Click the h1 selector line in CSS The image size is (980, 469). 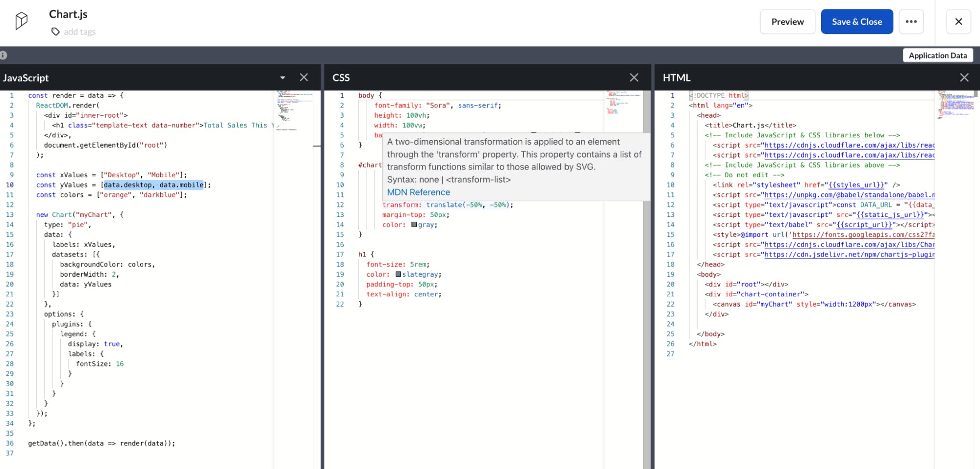tap(366, 255)
